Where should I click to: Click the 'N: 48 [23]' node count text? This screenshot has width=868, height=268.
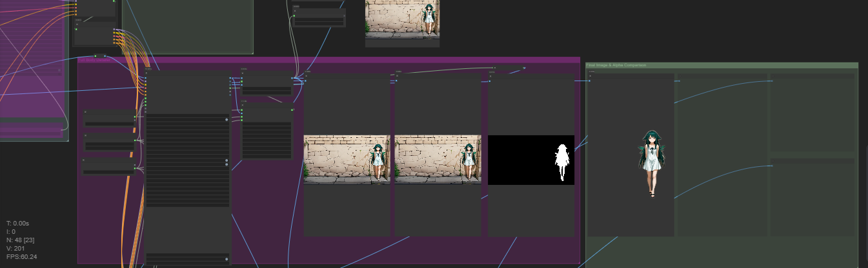(x=21, y=240)
